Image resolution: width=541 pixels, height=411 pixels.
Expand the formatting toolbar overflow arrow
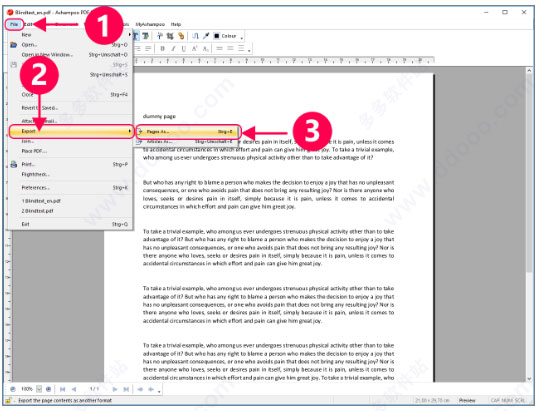click(x=249, y=51)
